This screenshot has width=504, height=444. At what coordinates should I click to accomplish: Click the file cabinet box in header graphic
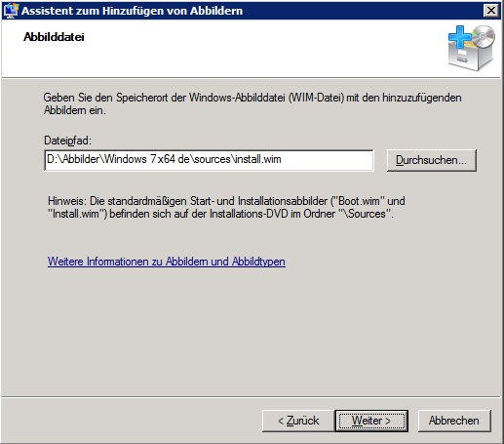[x=469, y=56]
